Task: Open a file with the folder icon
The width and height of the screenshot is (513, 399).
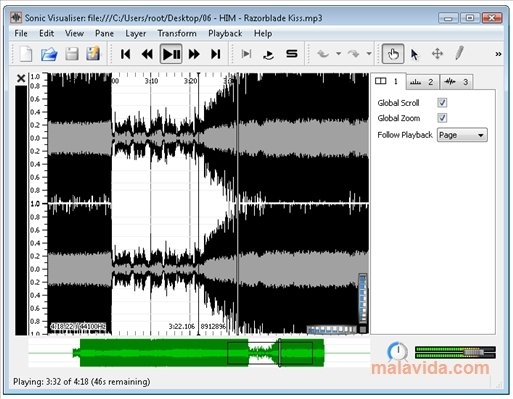Action: tap(49, 54)
